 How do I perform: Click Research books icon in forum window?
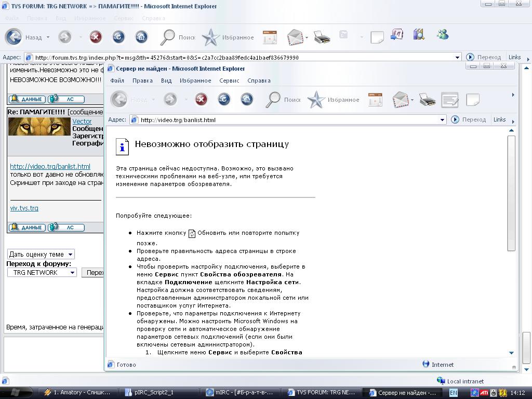419,35
